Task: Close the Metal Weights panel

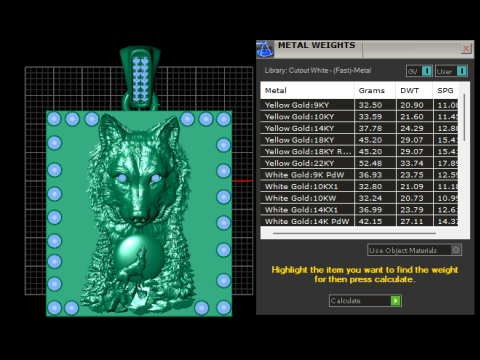Action: [466, 48]
